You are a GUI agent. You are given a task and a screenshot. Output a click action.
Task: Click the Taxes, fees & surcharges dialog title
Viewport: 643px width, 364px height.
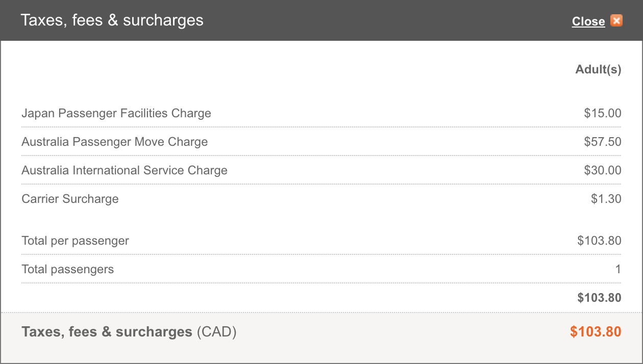(112, 20)
